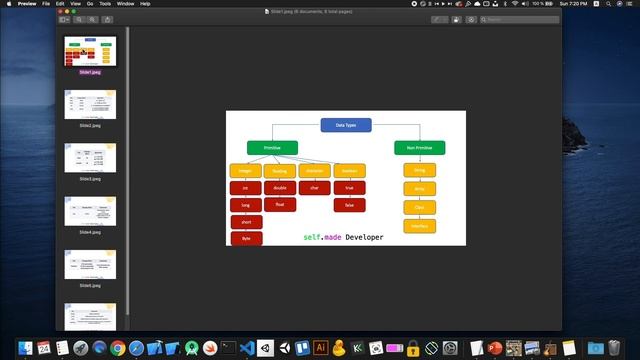Viewport: 640px width, 360px height.
Task: Open Cyberduck from the Dock
Action: click(339, 348)
